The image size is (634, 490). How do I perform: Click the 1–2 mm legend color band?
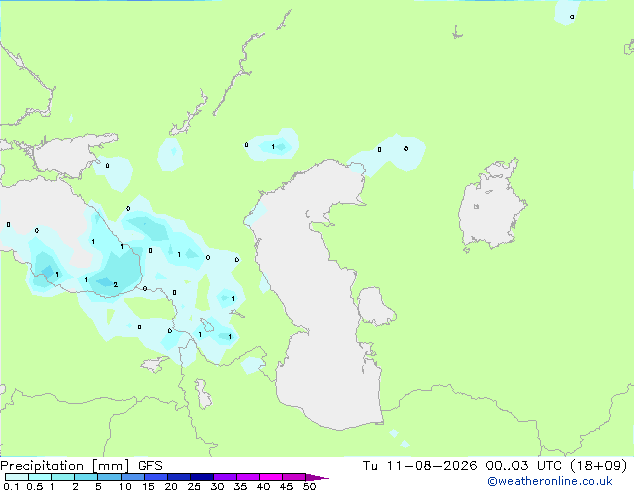(63, 477)
